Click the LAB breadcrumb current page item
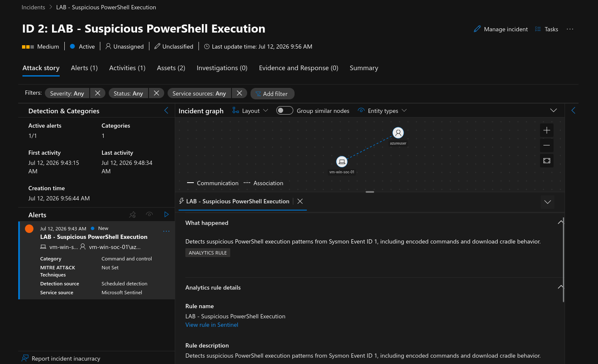 [x=106, y=7]
